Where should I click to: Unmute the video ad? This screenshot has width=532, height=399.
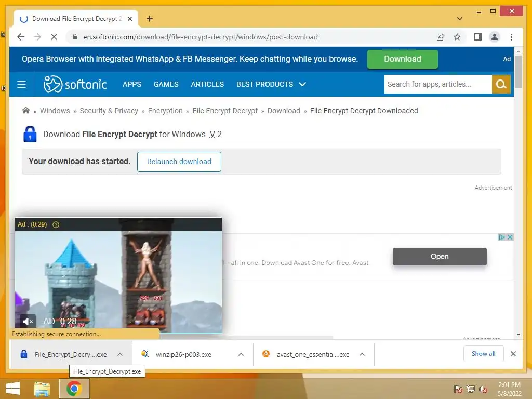click(28, 321)
